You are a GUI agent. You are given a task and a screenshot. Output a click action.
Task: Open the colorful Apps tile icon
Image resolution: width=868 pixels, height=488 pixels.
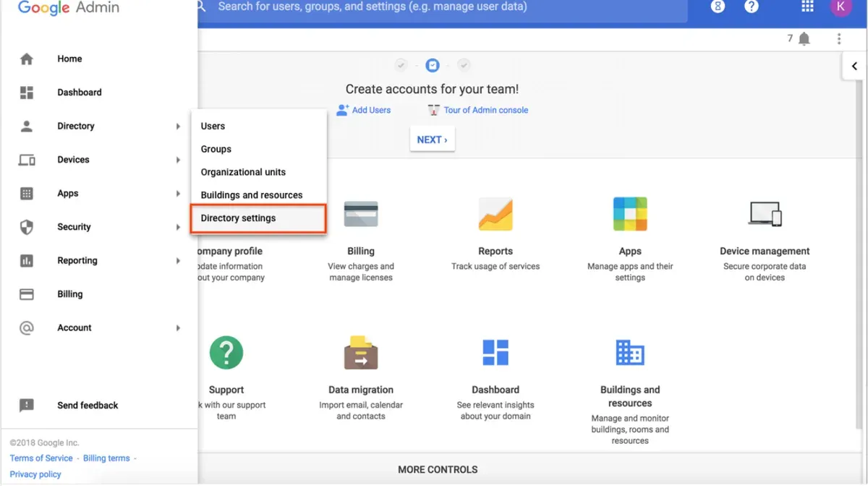[630, 214]
